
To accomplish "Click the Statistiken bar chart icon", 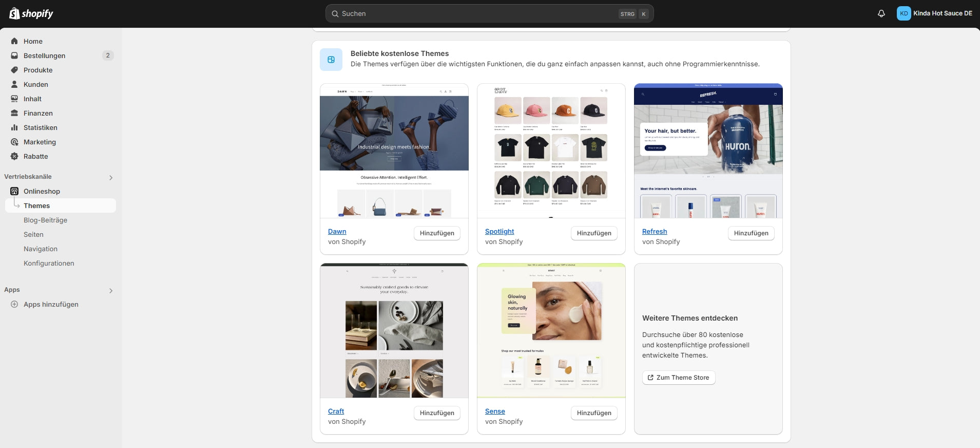I will tap(14, 127).
